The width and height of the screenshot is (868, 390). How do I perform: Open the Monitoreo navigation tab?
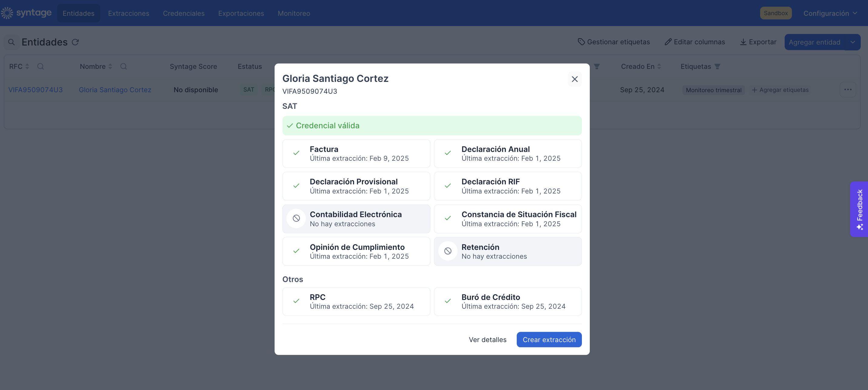pos(294,13)
